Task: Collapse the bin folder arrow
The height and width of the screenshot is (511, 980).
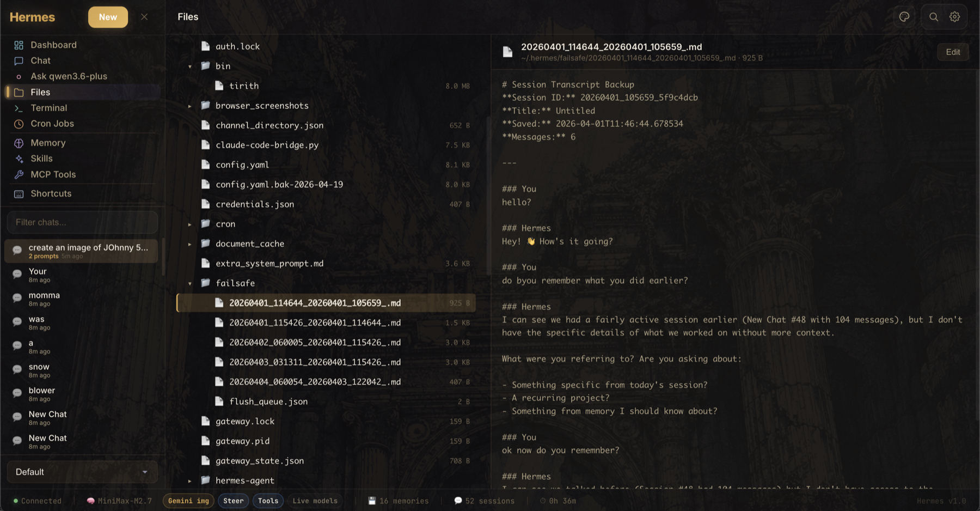Action: (x=190, y=66)
